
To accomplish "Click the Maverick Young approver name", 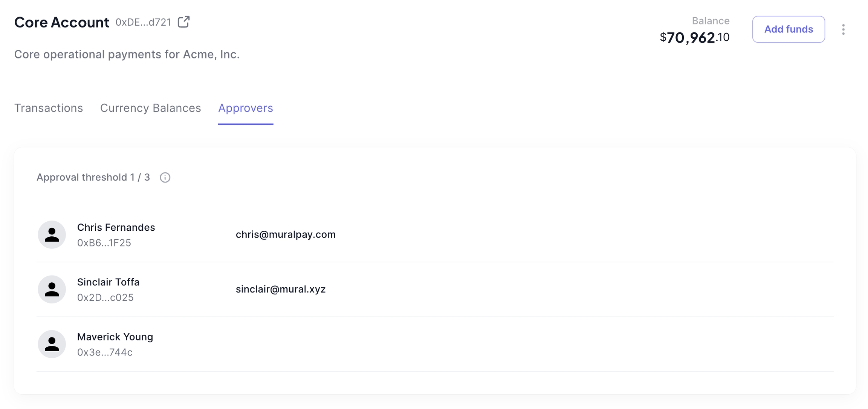I will tap(115, 337).
